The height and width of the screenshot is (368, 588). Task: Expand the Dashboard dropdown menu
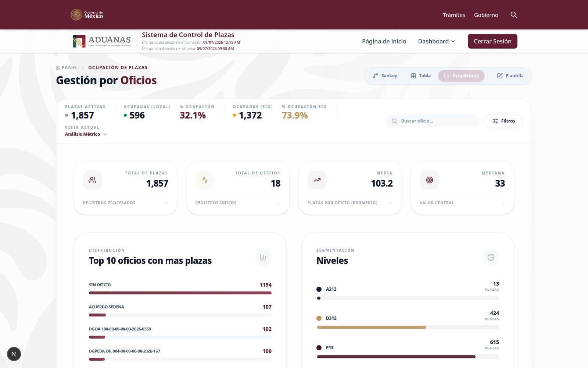click(437, 41)
